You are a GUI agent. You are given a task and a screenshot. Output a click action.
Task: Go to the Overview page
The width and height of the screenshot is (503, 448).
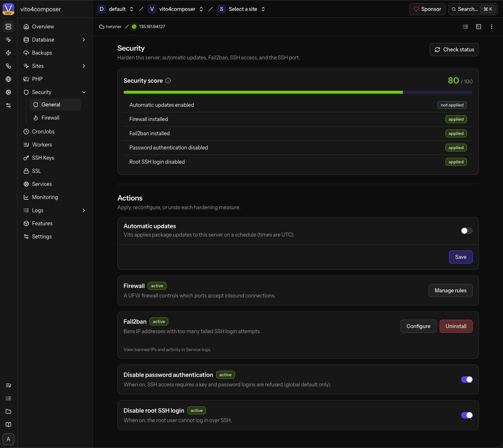(55, 27)
